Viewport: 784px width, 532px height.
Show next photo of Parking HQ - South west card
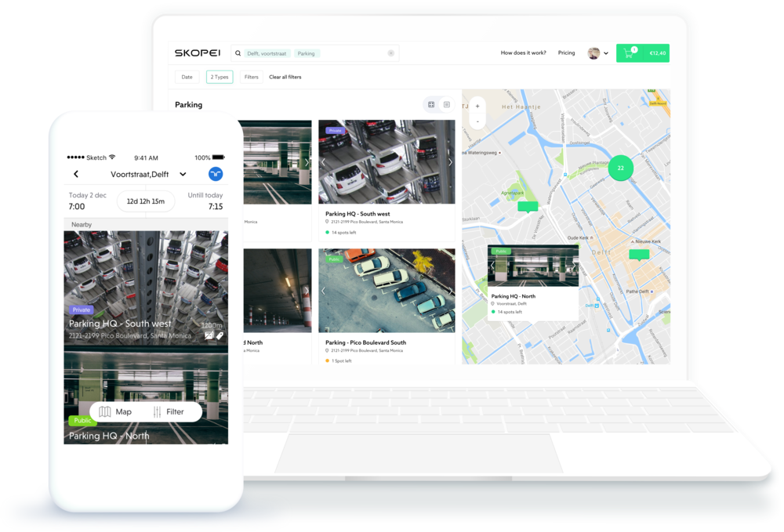tap(450, 162)
